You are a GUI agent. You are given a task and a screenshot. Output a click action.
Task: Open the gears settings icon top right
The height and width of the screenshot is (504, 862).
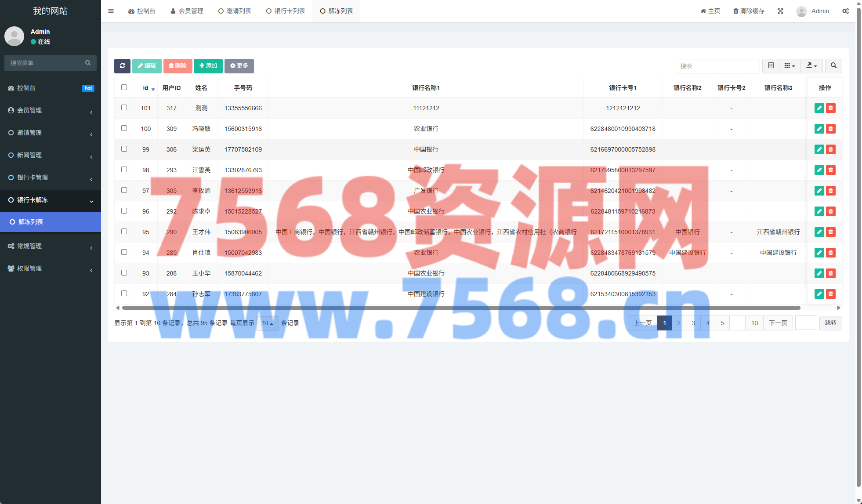[845, 11]
